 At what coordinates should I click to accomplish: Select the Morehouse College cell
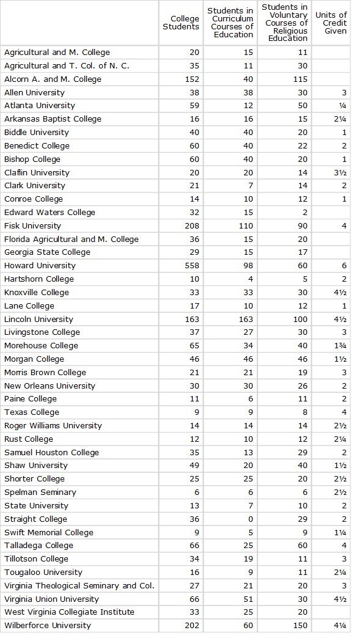[x=79, y=345]
